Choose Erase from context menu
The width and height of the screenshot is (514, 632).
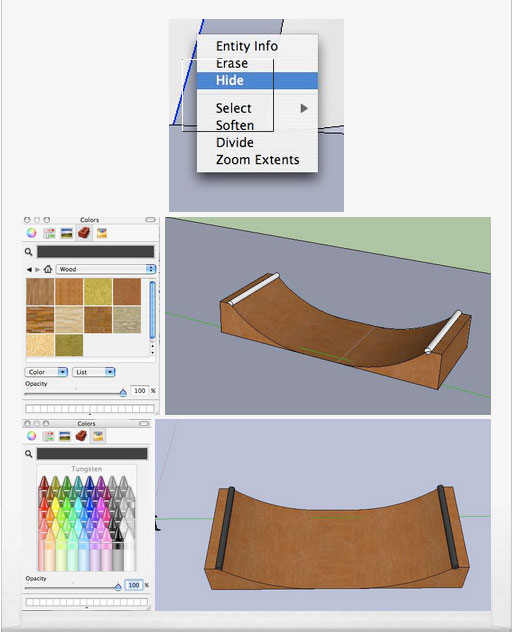tap(257, 63)
